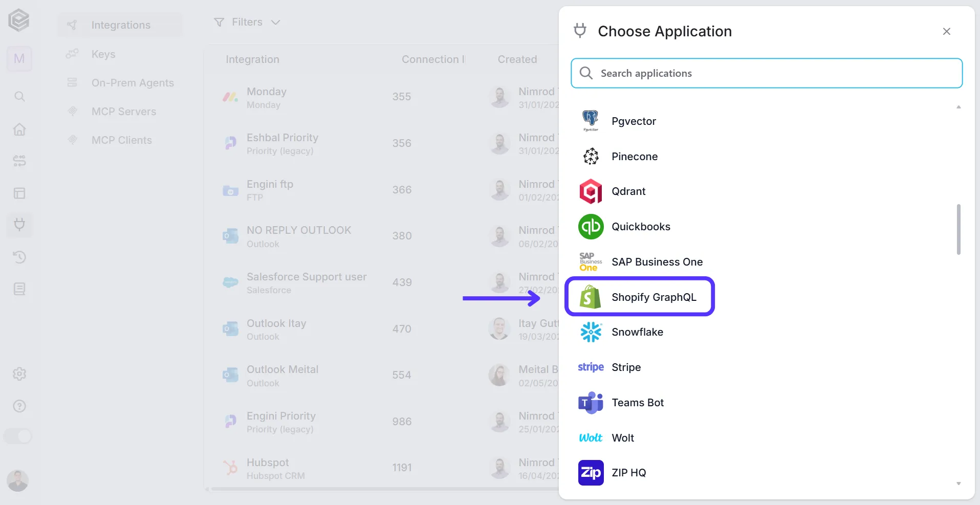Open the search icon in left sidebar

pos(19,96)
